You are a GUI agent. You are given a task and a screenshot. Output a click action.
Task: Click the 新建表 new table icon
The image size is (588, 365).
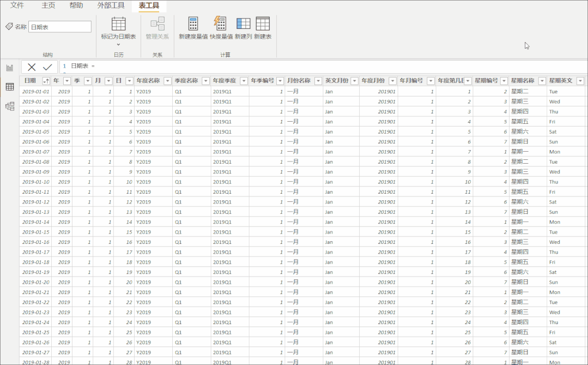(263, 24)
